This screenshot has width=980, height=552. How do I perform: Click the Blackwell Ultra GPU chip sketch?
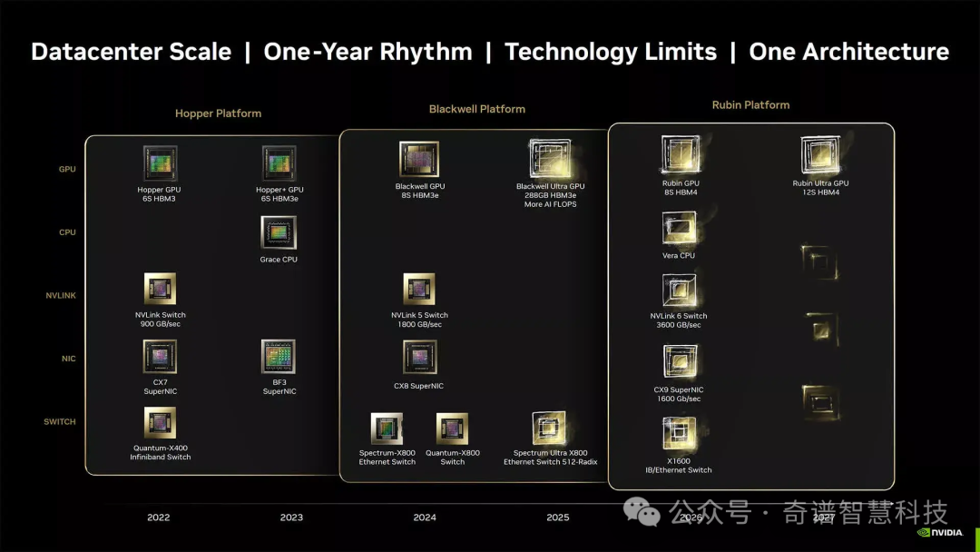pos(550,159)
